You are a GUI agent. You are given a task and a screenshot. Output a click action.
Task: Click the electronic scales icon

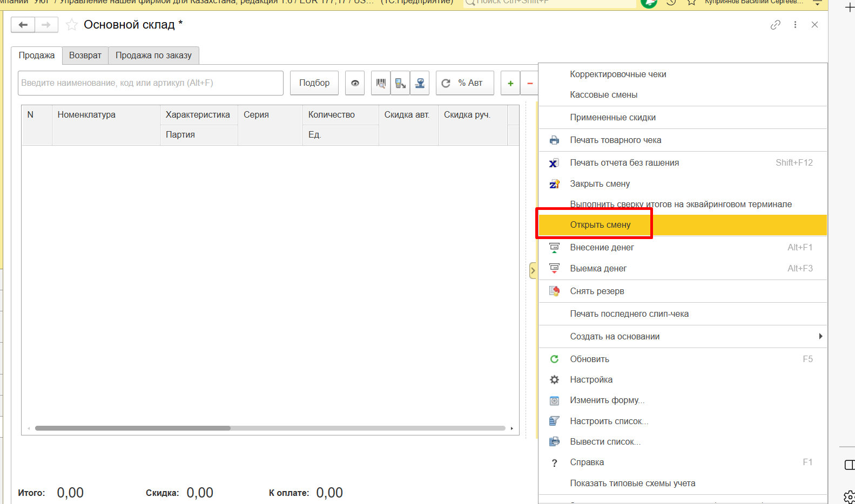(420, 83)
